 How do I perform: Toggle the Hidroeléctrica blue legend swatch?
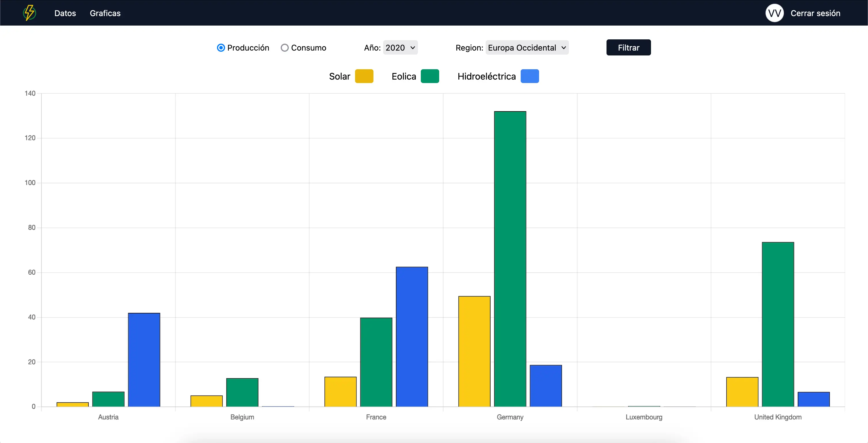[x=529, y=76]
